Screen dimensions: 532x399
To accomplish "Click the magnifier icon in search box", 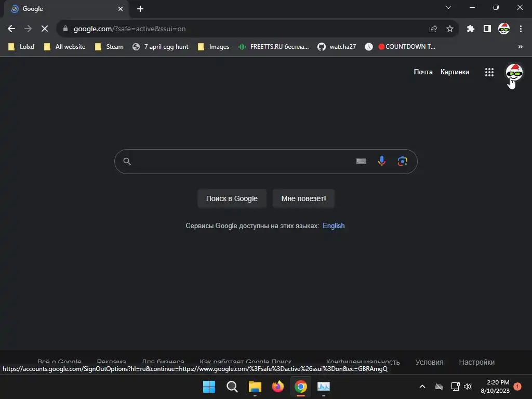I will coord(127,162).
